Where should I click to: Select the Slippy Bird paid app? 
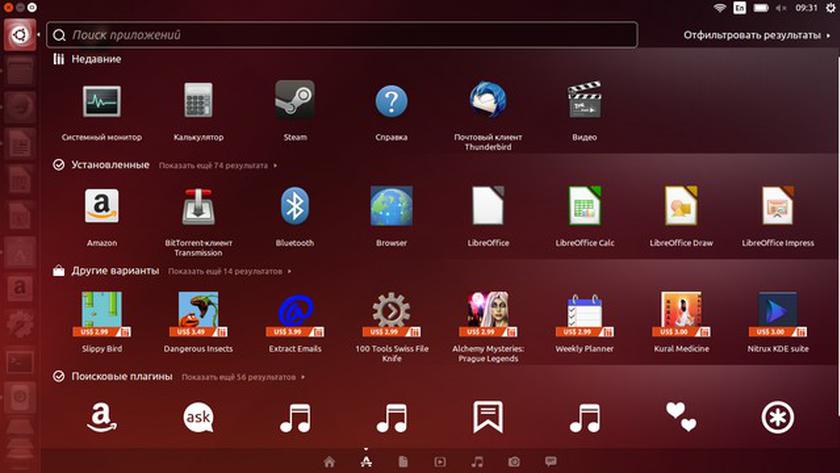pyautogui.click(x=101, y=313)
